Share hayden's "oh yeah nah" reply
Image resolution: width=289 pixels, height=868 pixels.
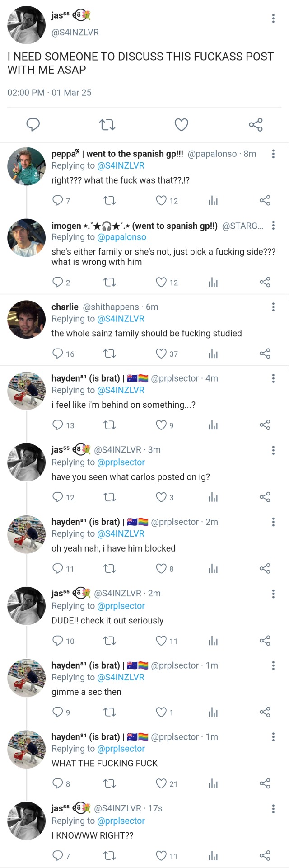(265, 569)
